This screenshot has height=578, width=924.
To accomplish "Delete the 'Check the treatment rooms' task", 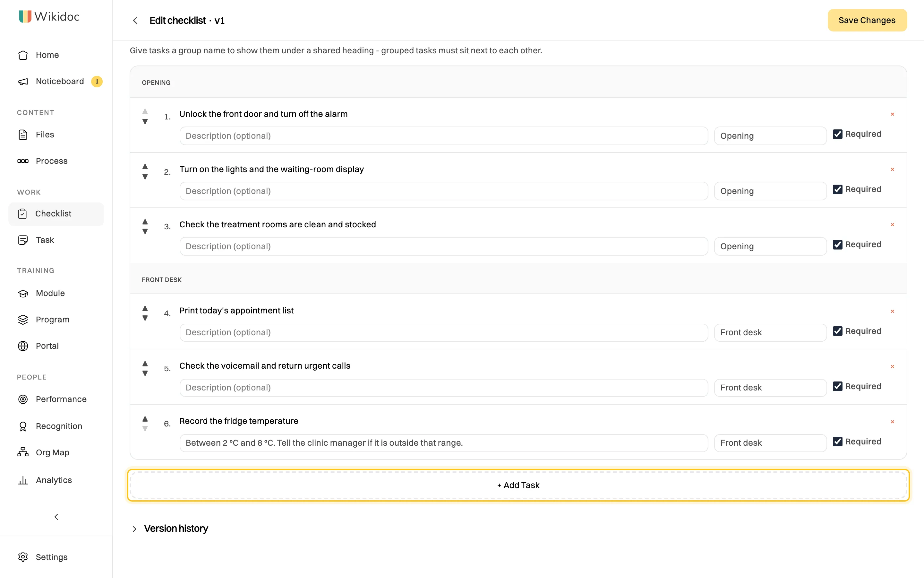I will click(x=892, y=225).
